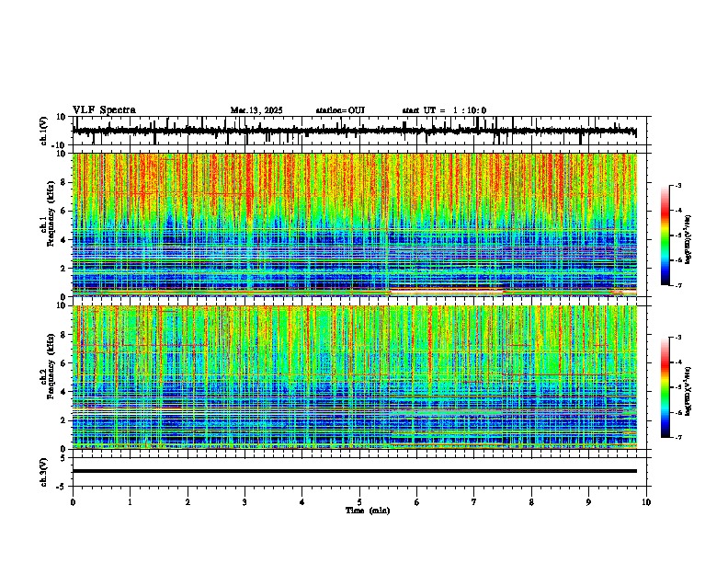Select the "start UT = 1:10:0" header text
This screenshot has width=728, height=563.
tap(444, 110)
